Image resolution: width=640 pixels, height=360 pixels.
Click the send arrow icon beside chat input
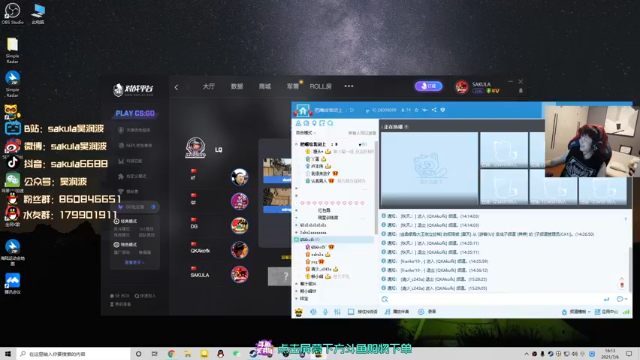(607, 299)
